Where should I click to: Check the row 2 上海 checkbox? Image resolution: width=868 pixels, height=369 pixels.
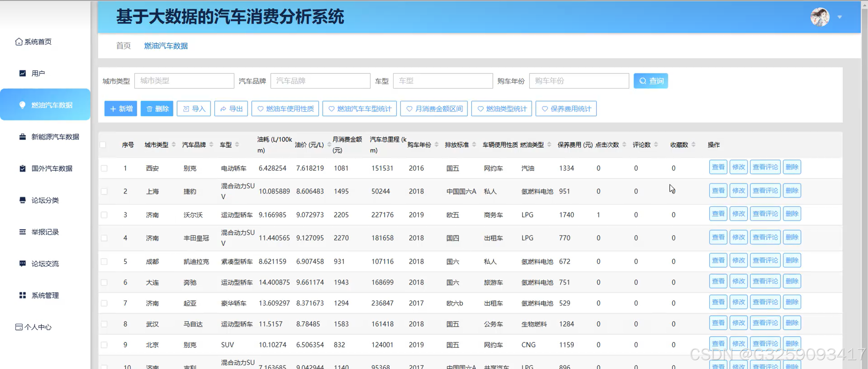point(104,191)
